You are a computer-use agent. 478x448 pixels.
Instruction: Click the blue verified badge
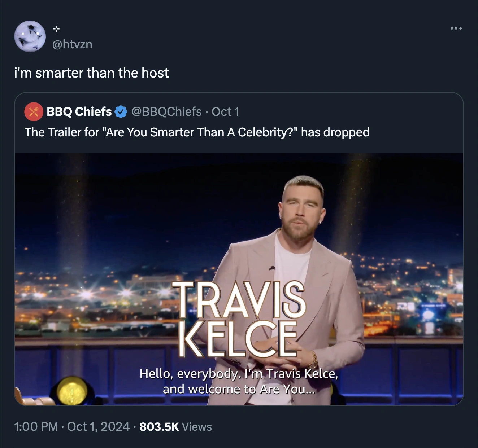pyautogui.click(x=121, y=112)
